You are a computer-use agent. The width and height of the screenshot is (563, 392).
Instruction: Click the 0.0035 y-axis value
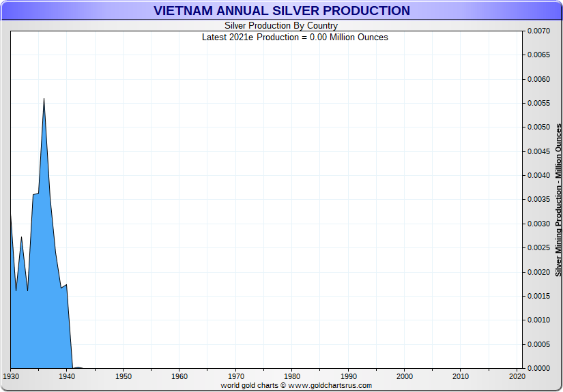(x=538, y=199)
